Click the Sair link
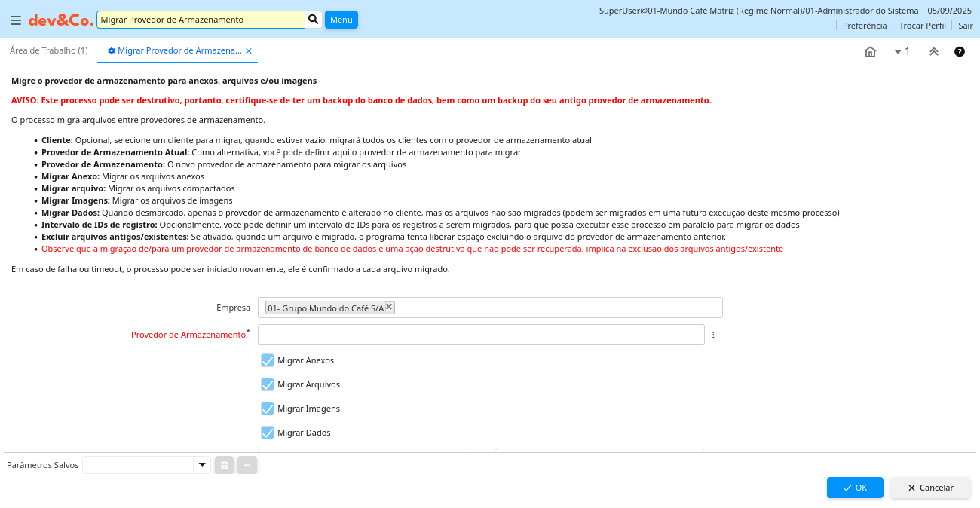 (x=966, y=26)
